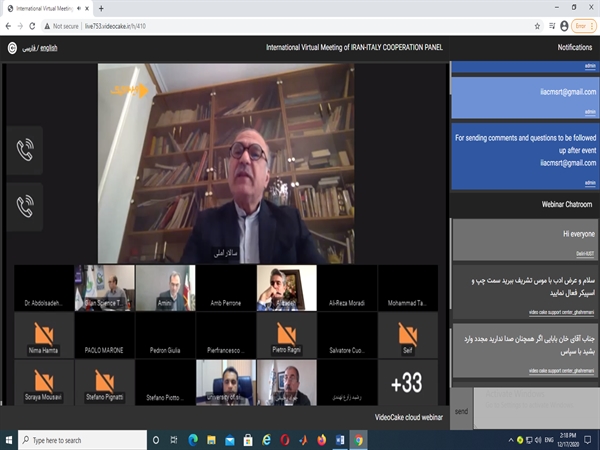Image resolution: width=600 pixels, height=450 pixels.
Task: Click the chat message text box
Action: pyautogui.click(x=536, y=408)
